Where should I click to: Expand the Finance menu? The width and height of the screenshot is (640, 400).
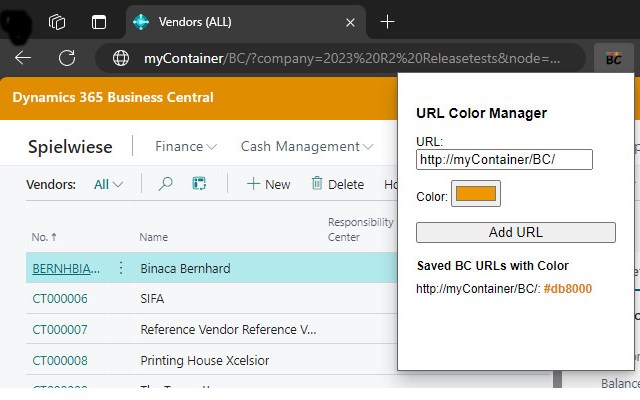(x=186, y=146)
